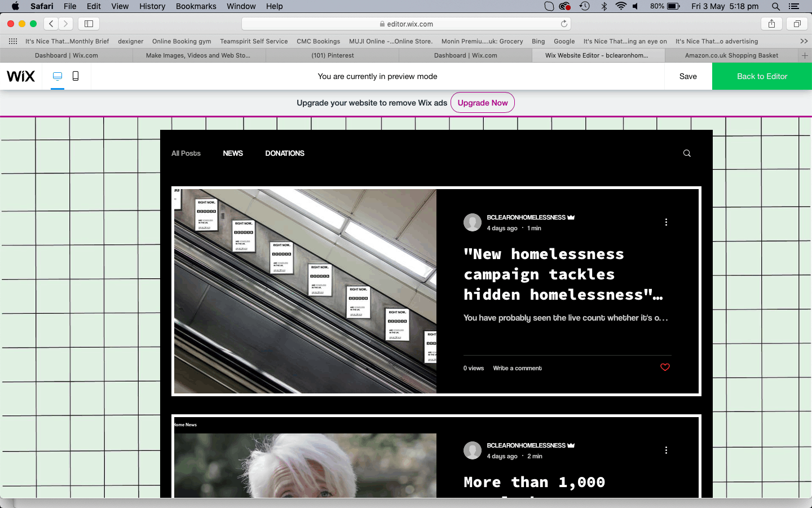Switch to Make Images, Videos and Web Sto tab
812x508 pixels.
198,55
